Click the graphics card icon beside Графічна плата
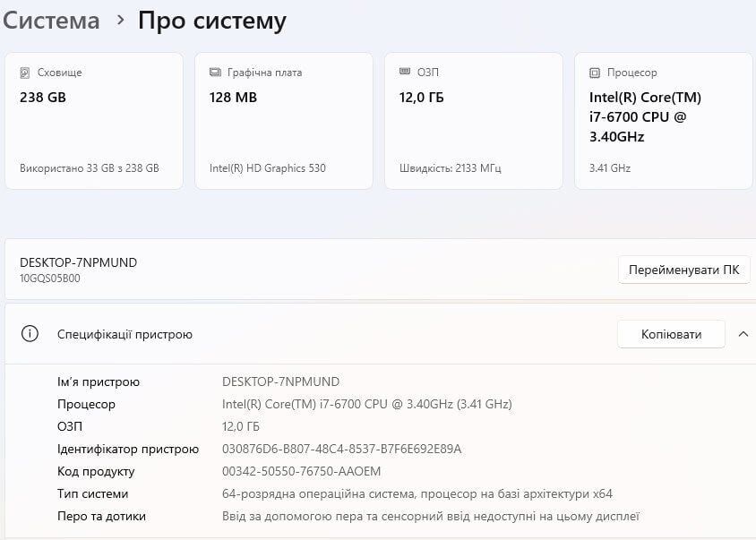756x540 pixels. coord(215,73)
